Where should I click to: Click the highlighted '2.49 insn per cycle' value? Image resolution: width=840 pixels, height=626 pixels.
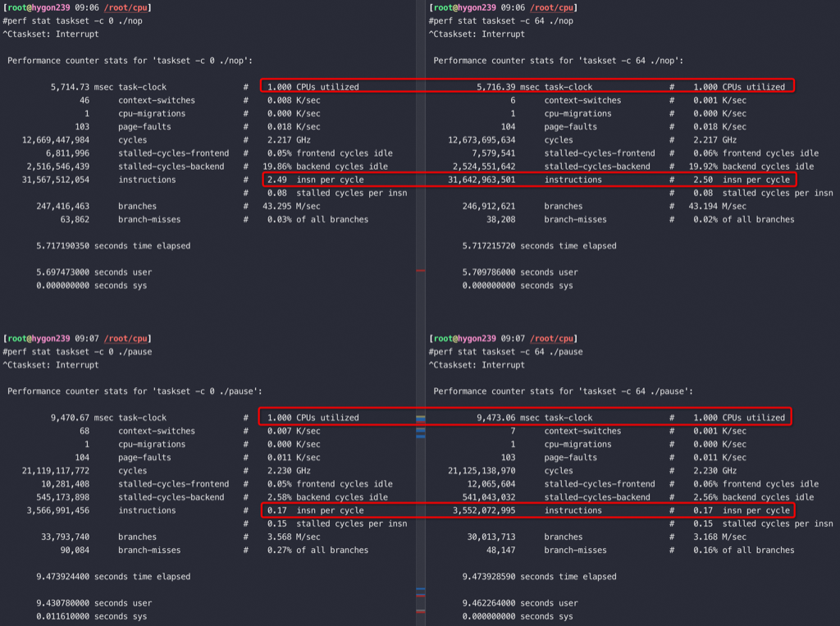point(316,180)
